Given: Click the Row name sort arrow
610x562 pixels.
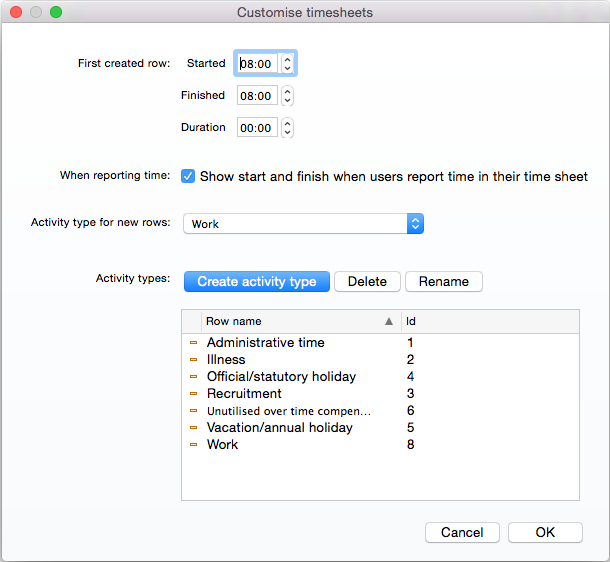Looking at the screenshot, I should [389, 321].
